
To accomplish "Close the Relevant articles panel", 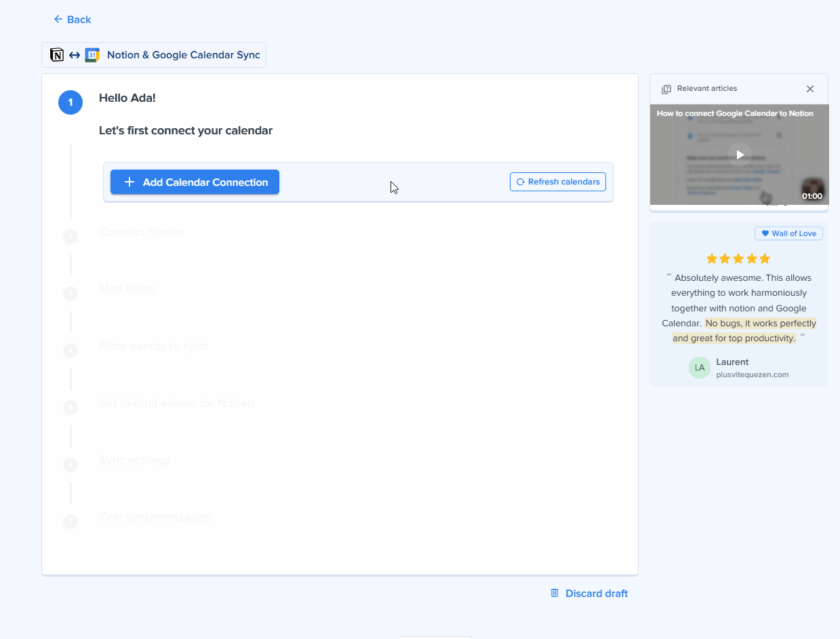I will coord(810,89).
